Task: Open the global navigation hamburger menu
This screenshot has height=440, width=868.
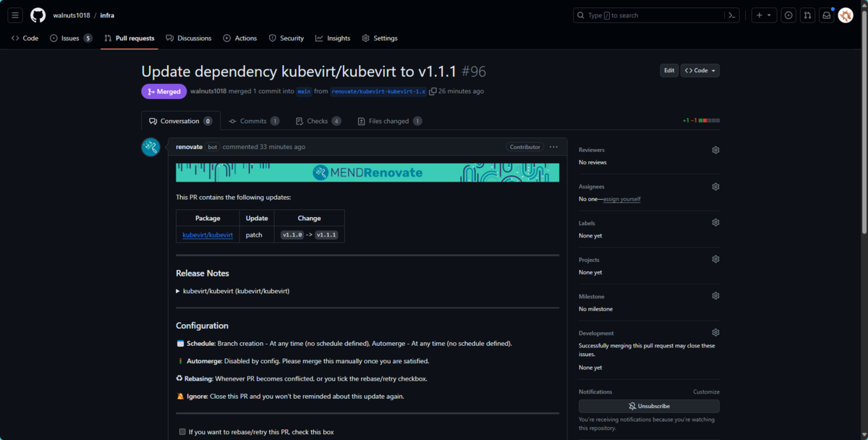Action: click(14, 14)
